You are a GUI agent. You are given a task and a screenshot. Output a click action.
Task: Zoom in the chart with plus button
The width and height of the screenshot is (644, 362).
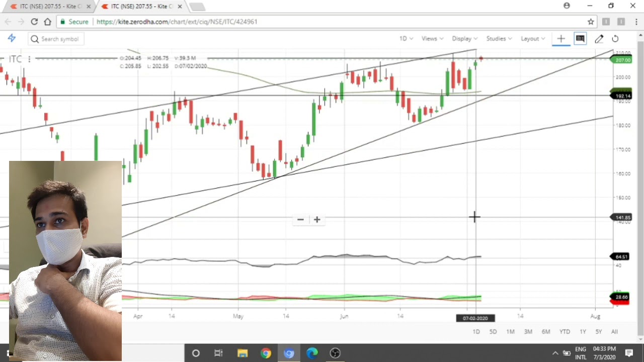317,220
